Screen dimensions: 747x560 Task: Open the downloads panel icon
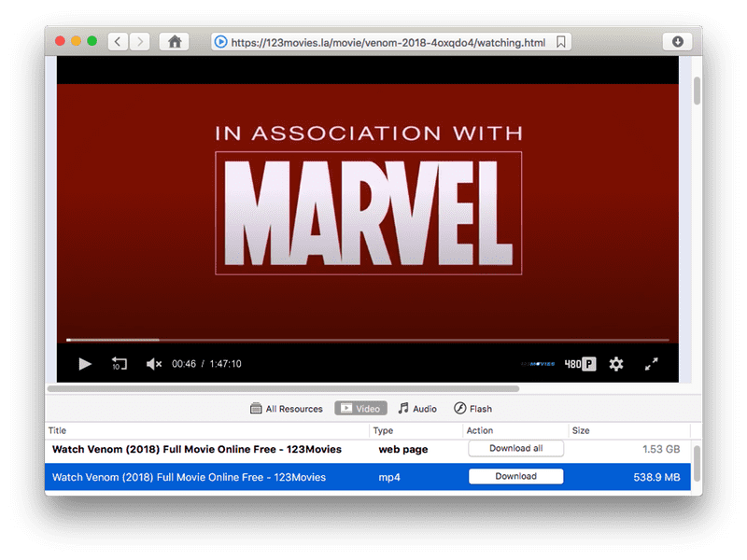point(676,41)
